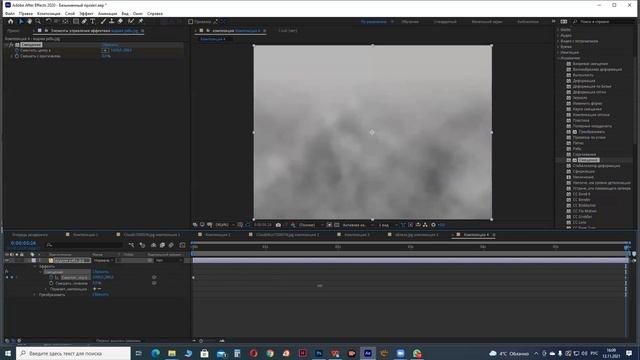Viewport: 640px width, 360px height.
Task: Select the Zoom magnifier tool
Action: pos(38,21)
